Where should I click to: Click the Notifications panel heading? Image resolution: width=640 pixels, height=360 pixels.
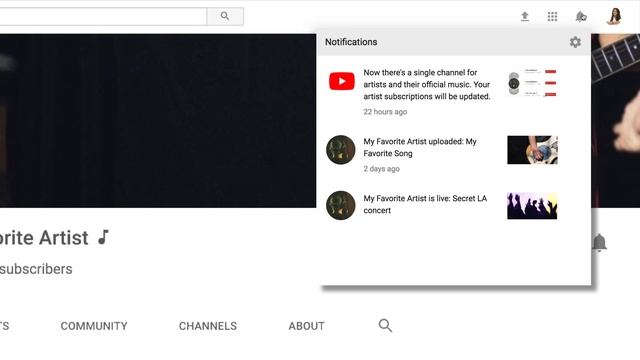(x=351, y=42)
